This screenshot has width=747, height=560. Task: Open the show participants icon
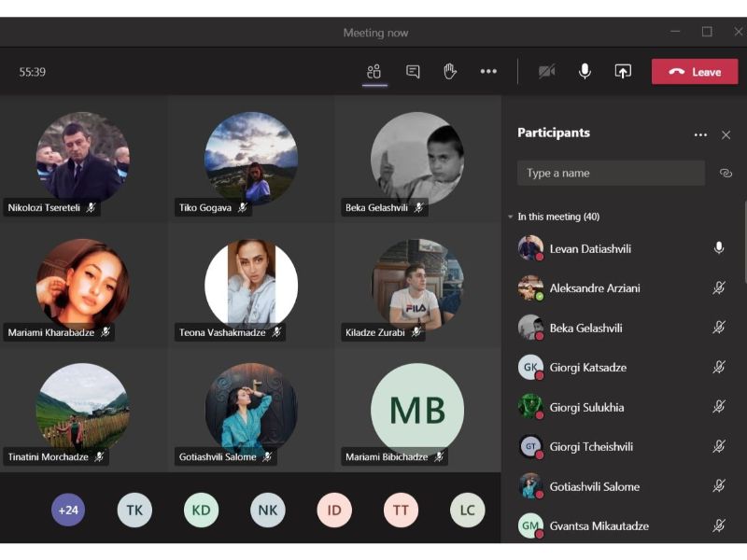[374, 72]
